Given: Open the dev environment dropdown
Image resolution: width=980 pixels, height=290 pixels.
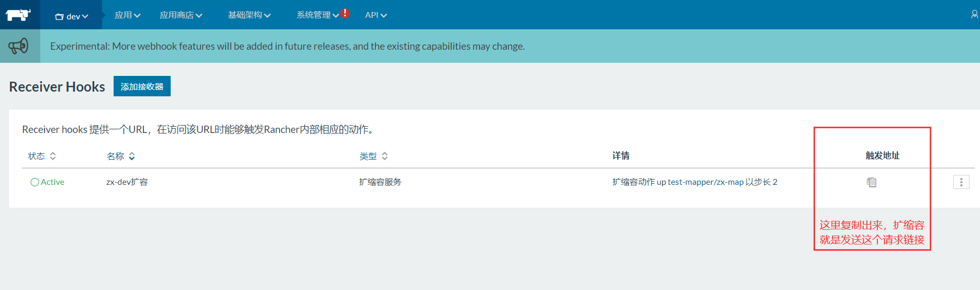Looking at the screenshot, I should [x=72, y=16].
